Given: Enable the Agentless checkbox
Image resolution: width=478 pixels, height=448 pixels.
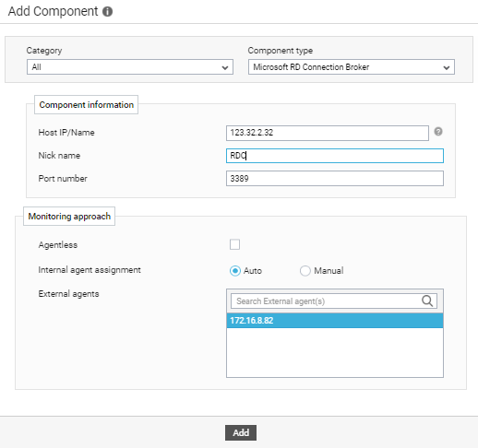Looking at the screenshot, I should pos(234,244).
